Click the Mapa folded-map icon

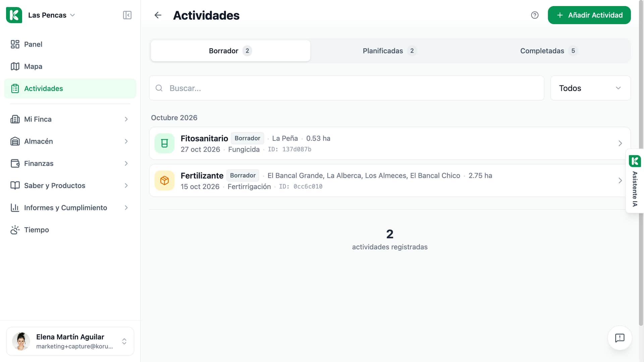(15, 66)
